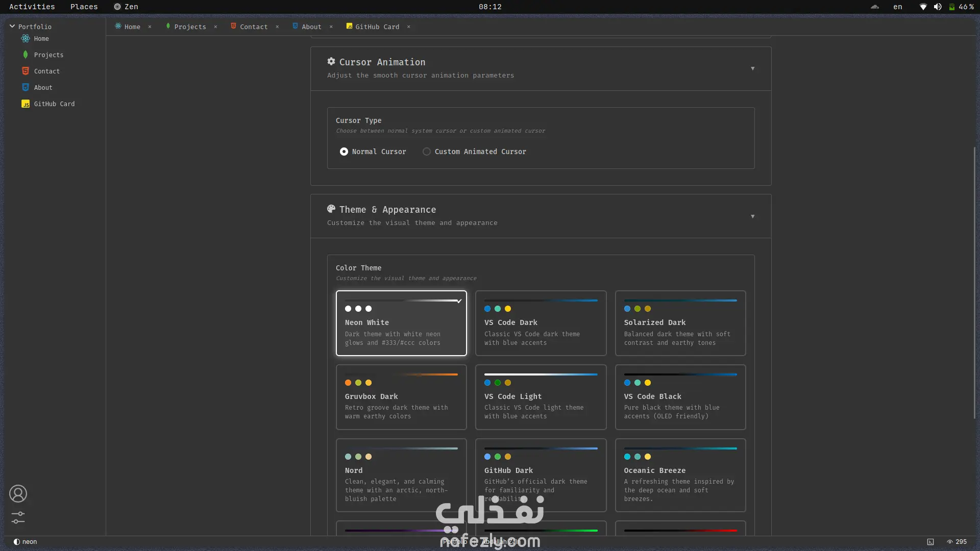This screenshot has width=980, height=551.
Task: Click the React icon beside Home in sidebar
Action: click(25, 39)
